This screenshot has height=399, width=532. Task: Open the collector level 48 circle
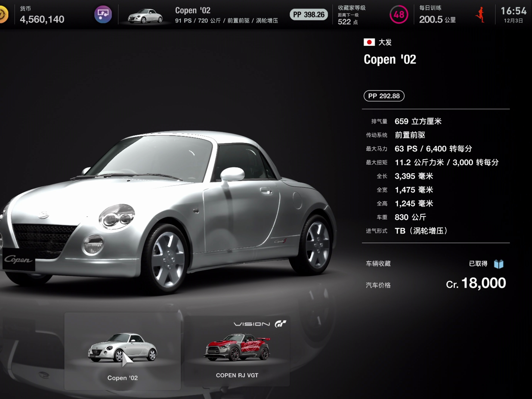point(399,15)
